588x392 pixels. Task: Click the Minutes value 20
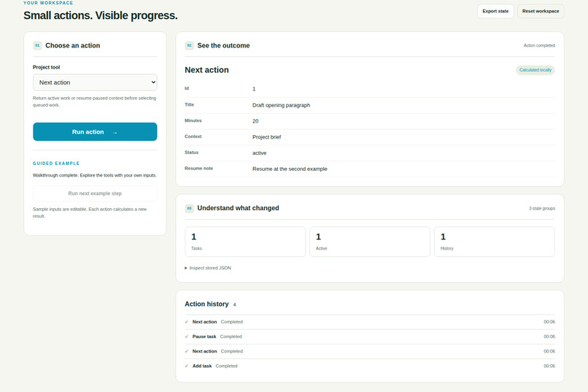click(x=255, y=121)
